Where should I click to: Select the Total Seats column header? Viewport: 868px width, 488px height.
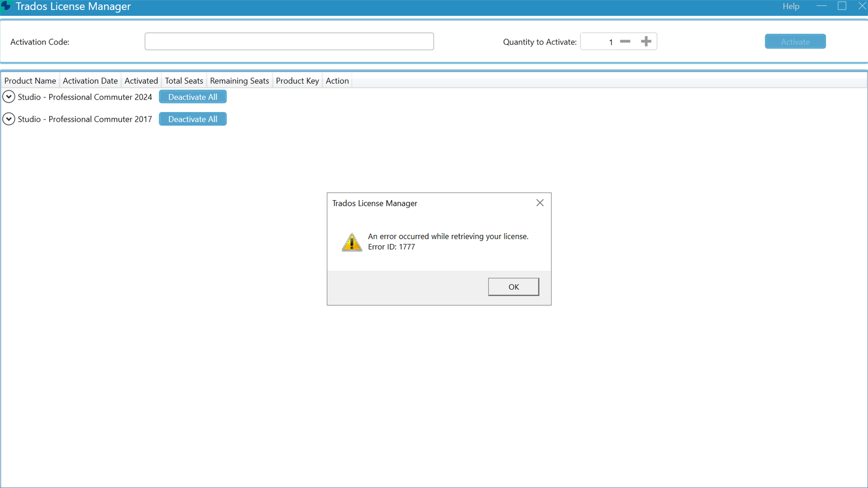pos(184,81)
